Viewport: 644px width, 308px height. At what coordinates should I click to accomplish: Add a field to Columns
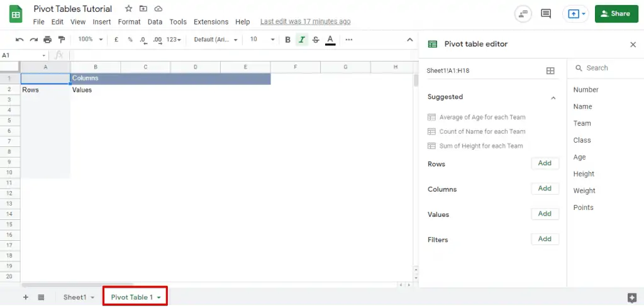pyautogui.click(x=545, y=189)
